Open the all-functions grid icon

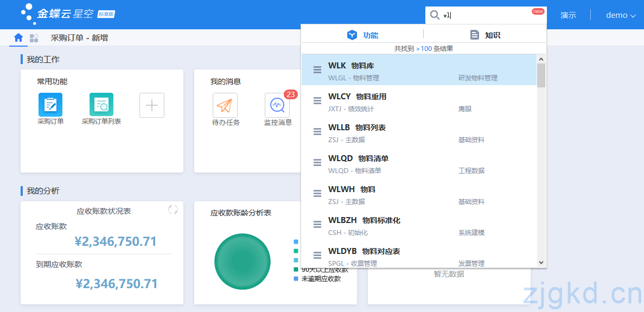tap(34, 38)
